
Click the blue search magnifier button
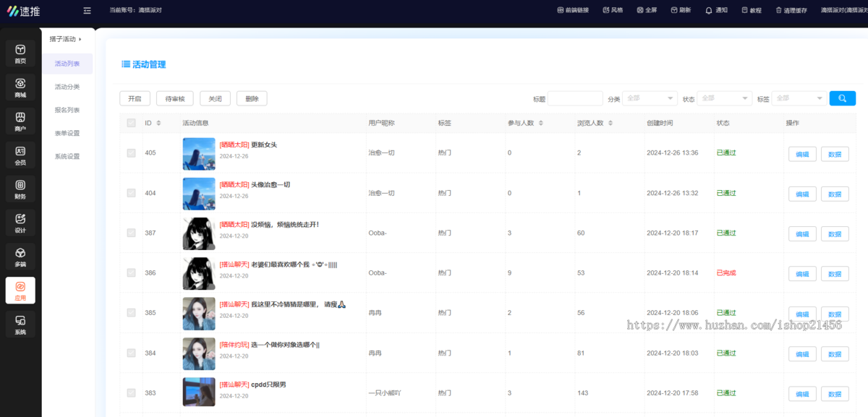842,98
